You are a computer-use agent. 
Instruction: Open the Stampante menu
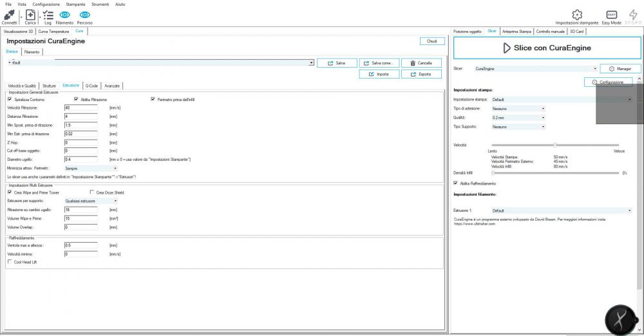(75, 4)
